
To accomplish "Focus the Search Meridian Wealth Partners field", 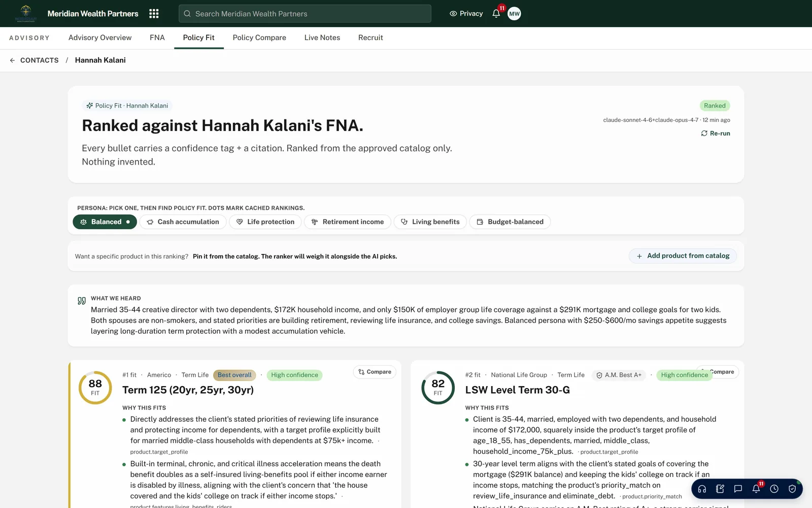I will (305, 14).
